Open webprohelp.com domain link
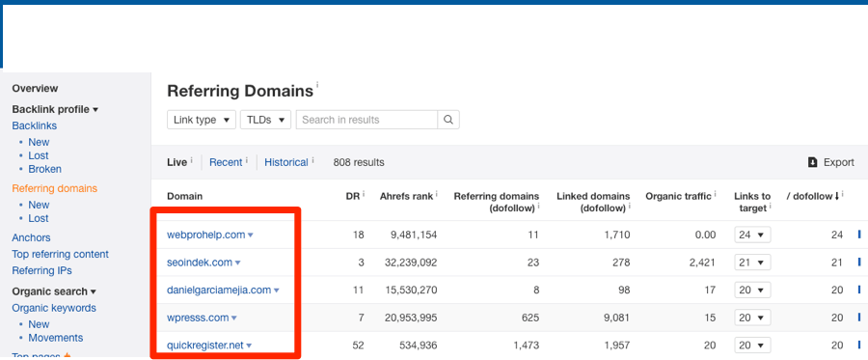Screen dimensions: 868x360 pos(206,235)
